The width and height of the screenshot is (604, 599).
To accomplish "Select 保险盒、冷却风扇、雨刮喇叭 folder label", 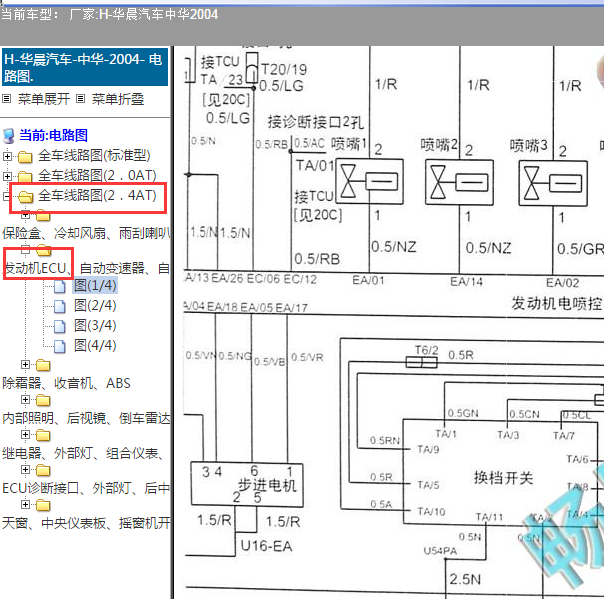I will coord(86,233).
